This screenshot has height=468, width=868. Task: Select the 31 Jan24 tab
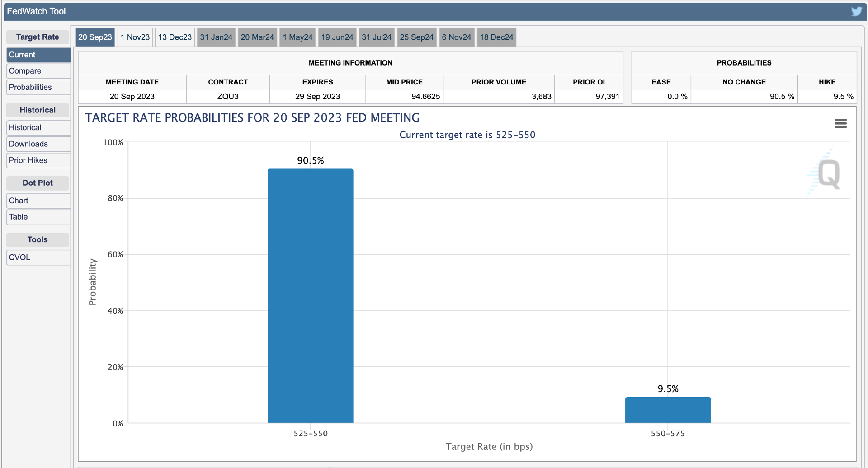point(216,37)
